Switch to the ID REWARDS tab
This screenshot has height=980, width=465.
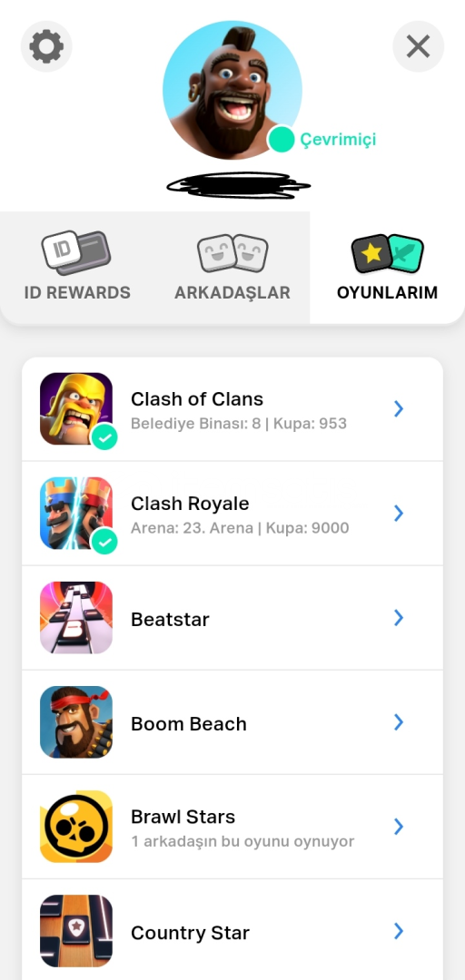(77, 267)
